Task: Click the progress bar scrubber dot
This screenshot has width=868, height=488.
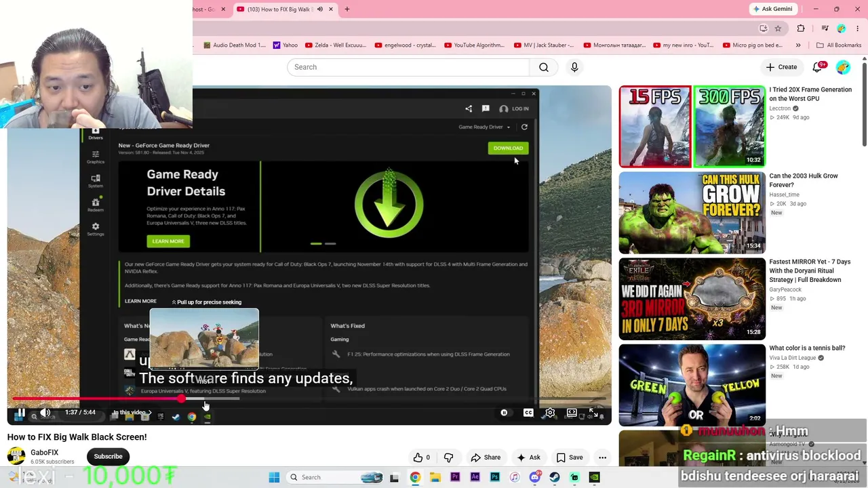Action: [182, 399]
